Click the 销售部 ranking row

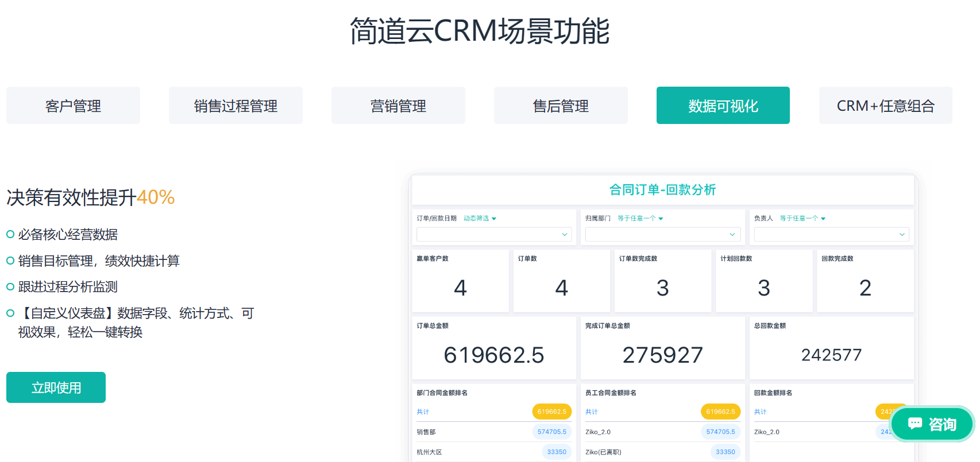pyautogui.click(x=494, y=432)
